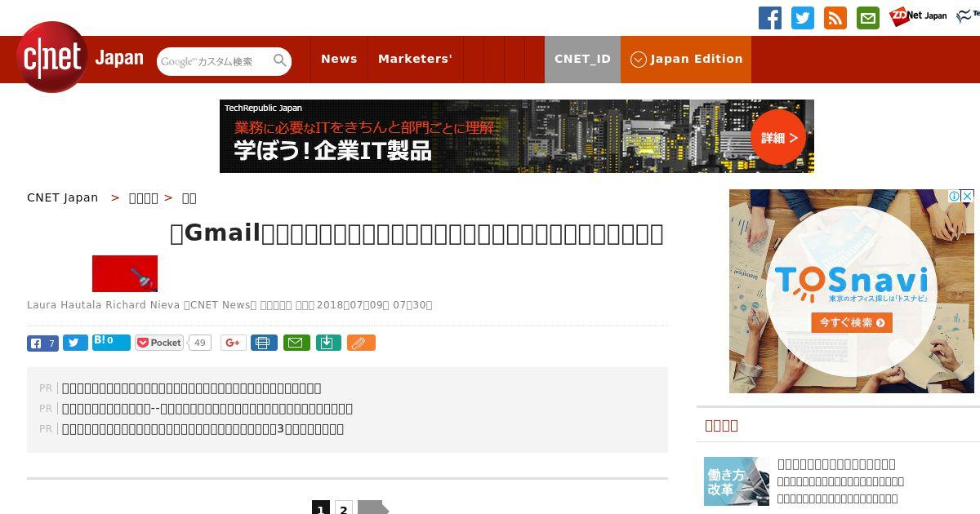Viewport: 980px width, 514px height.
Task: Go to ZDNet Japan site logo
Action: [919, 16]
